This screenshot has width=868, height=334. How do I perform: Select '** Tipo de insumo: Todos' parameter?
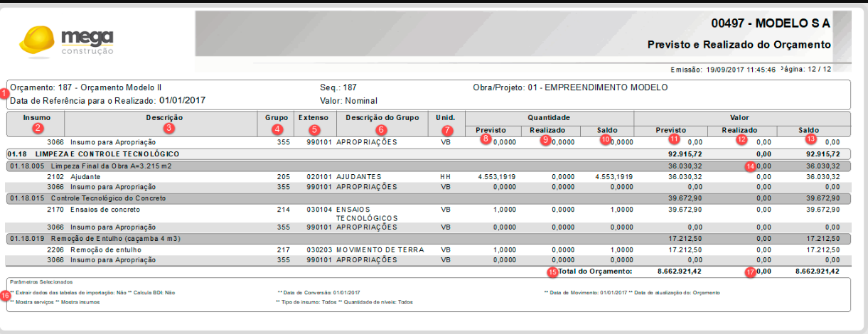click(306, 302)
